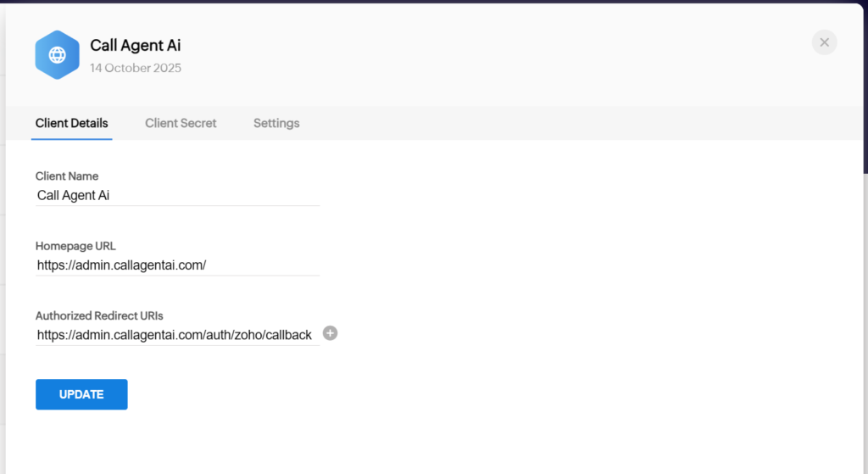Select the Authorized Redirect URIs input
The height and width of the screenshot is (474, 868).
pyautogui.click(x=175, y=335)
